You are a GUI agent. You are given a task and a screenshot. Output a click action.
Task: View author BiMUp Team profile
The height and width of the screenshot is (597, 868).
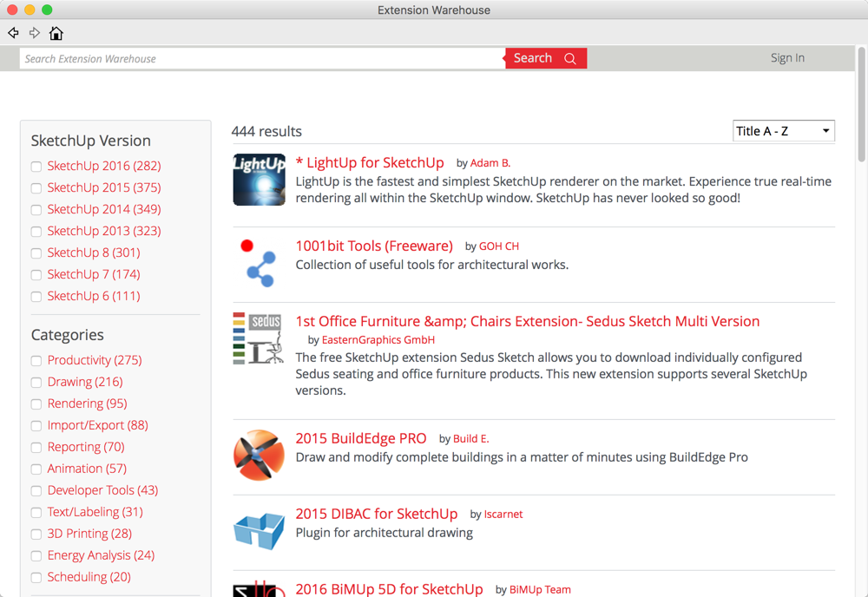coord(540,590)
